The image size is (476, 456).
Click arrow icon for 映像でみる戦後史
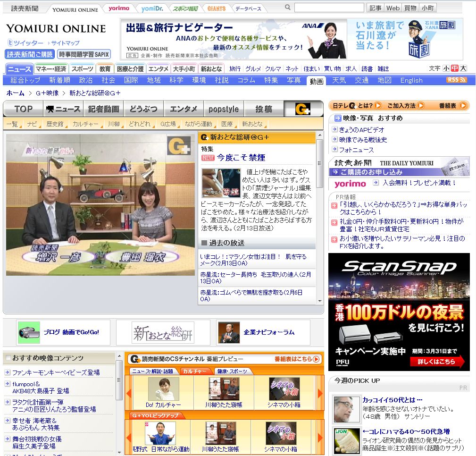(334, 139)
